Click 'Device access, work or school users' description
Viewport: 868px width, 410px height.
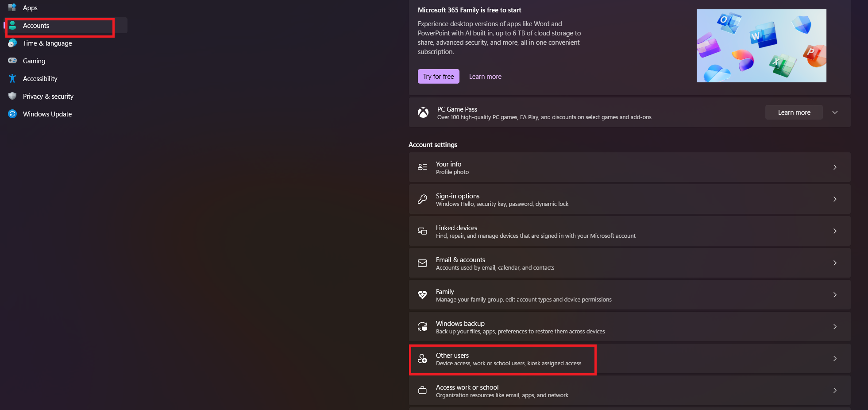point(509,363)
